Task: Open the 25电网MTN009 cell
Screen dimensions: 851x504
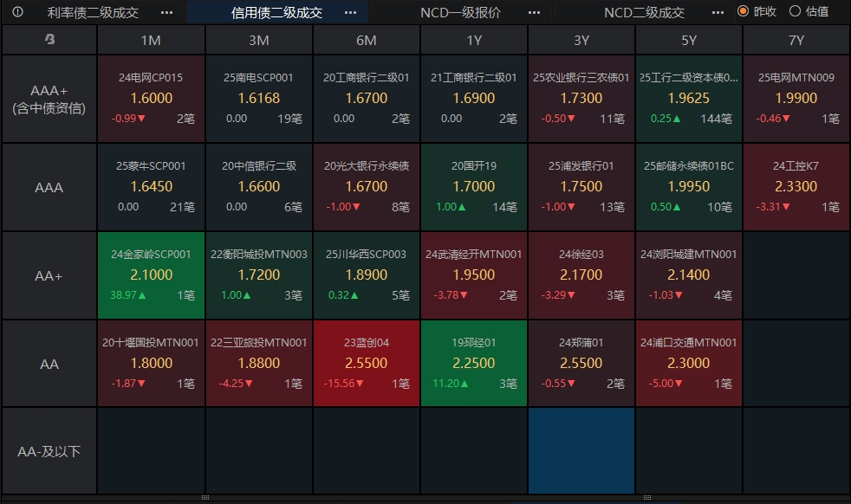Action: click(x=796, y=99)
